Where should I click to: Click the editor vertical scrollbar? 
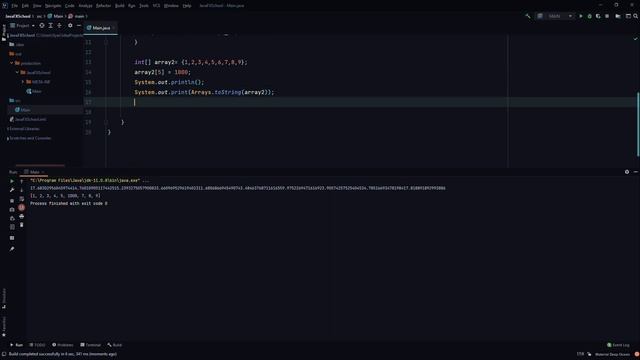(638, 124)
